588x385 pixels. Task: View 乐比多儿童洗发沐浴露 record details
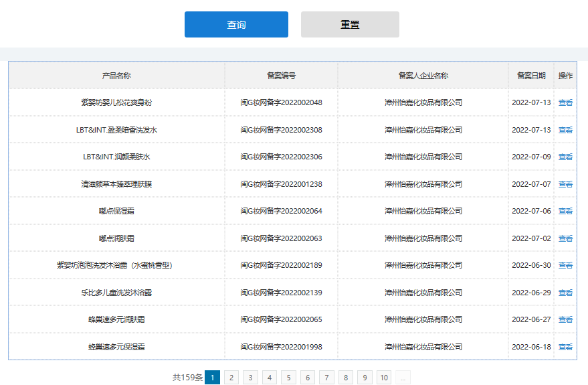pos(565,293)
